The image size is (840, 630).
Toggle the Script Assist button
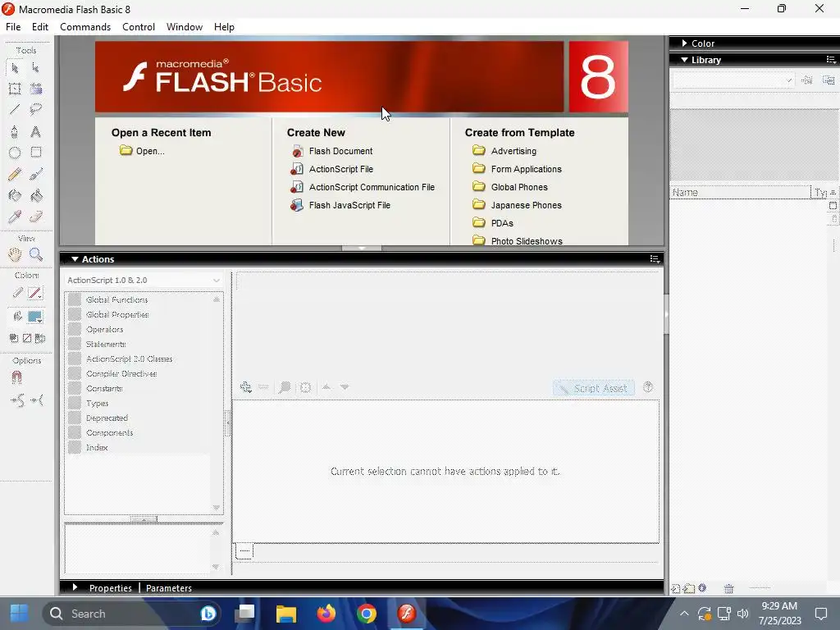(594, 388)
